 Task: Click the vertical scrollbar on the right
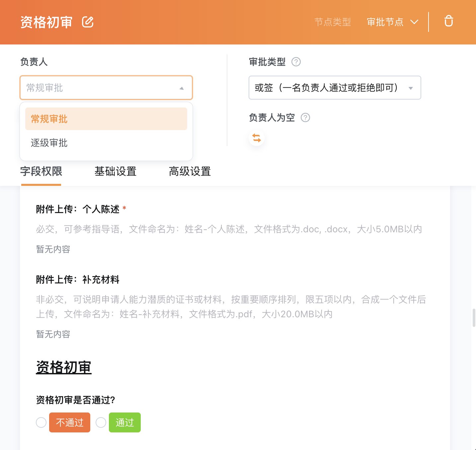point(474,318)
